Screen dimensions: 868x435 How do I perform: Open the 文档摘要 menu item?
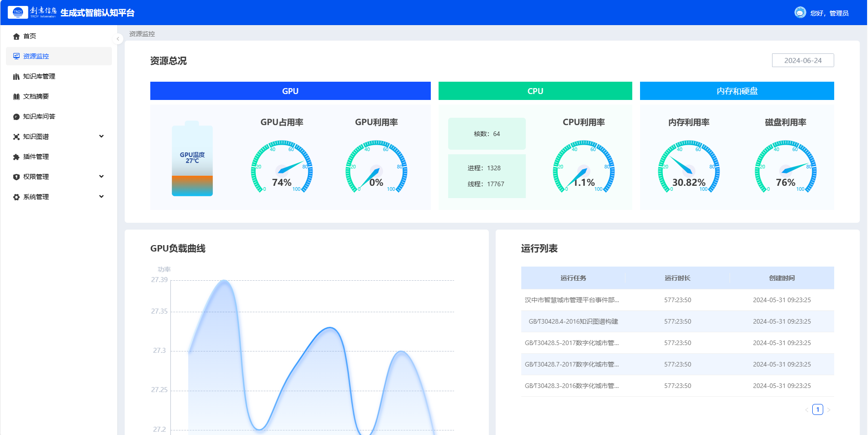click(59, 96)
